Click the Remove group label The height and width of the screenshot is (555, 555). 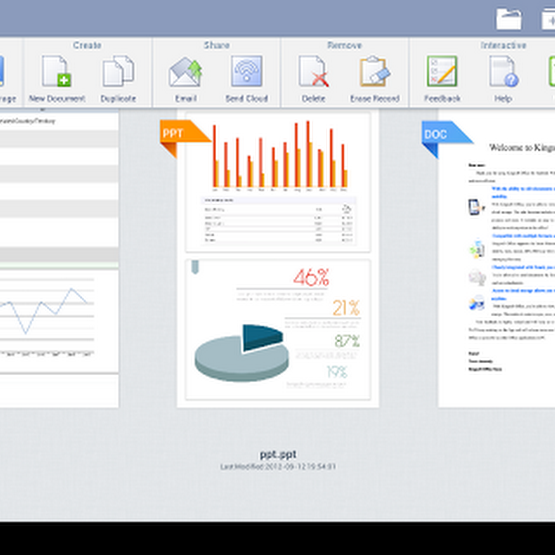tap(344, 45)
